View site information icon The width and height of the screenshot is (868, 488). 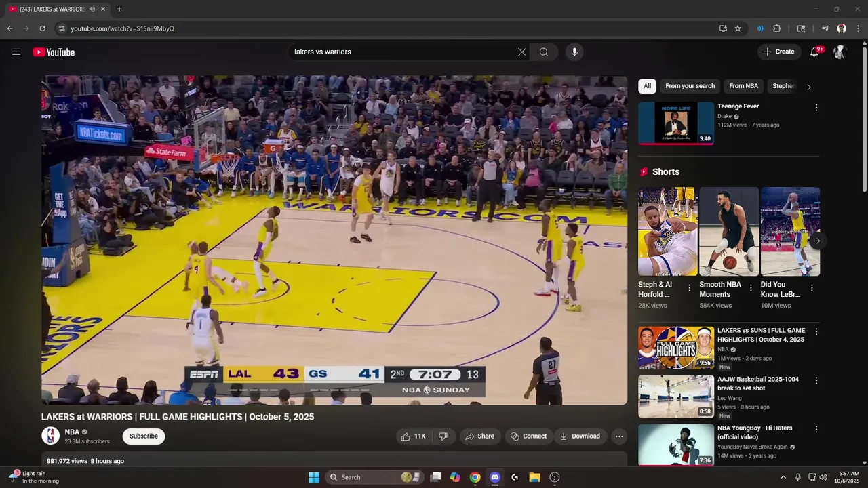pos(62,28)
